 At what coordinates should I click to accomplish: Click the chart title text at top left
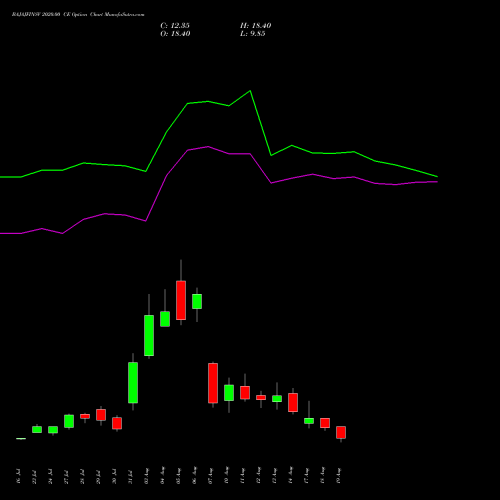tap(78, 15)
